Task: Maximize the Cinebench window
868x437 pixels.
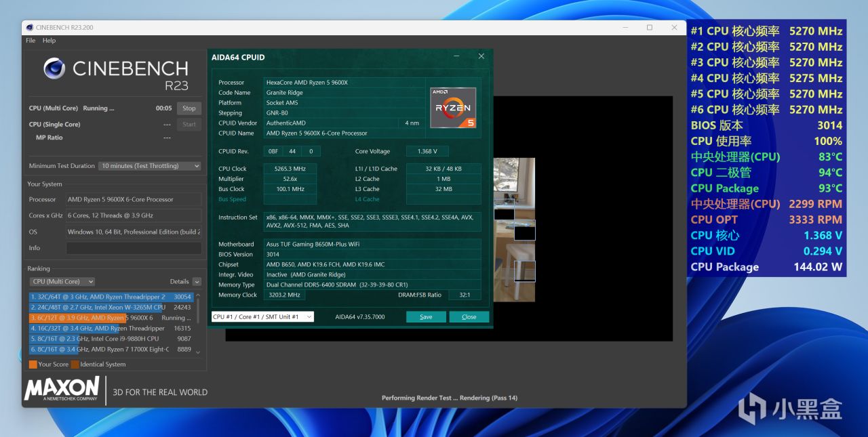Action: point(650,28)
